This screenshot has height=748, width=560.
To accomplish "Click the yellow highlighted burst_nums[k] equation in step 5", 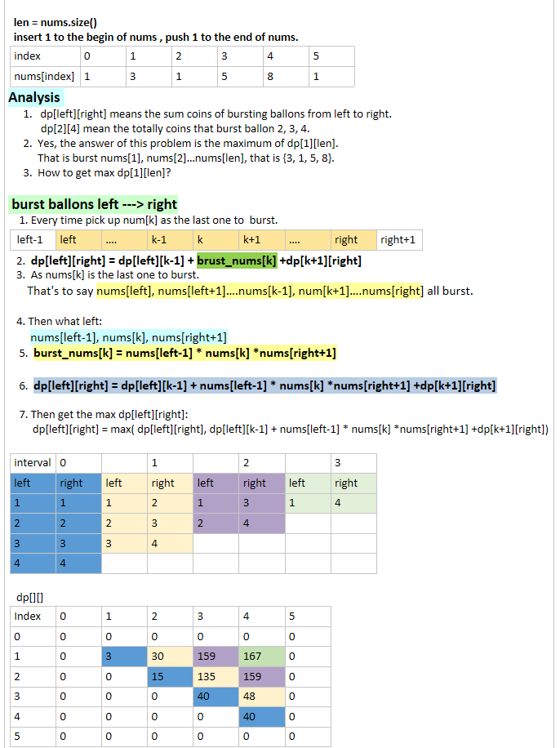I will click(x=184, y=353).
